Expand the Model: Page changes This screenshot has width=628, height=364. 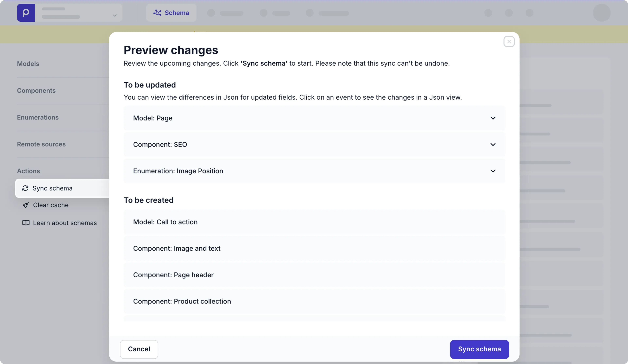pos(493,118)
